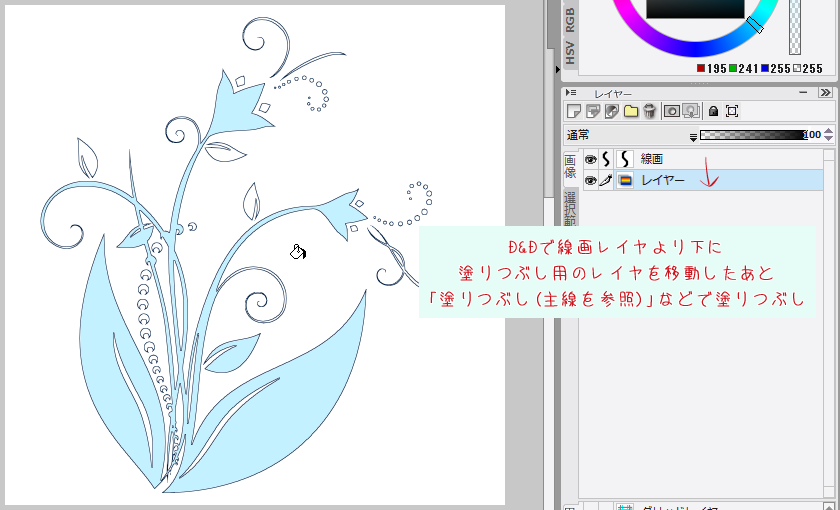Click the layer mask icon

tap(672, 111)
